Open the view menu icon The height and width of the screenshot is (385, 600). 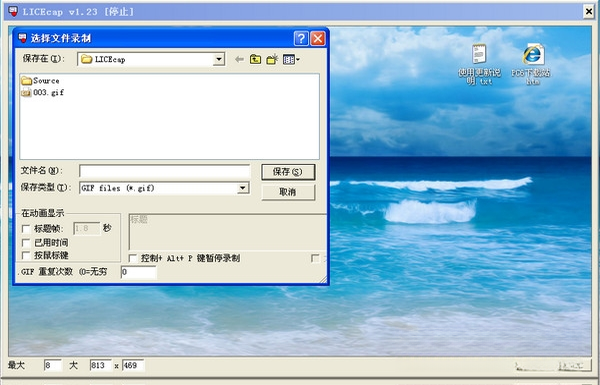coord(291,59)
